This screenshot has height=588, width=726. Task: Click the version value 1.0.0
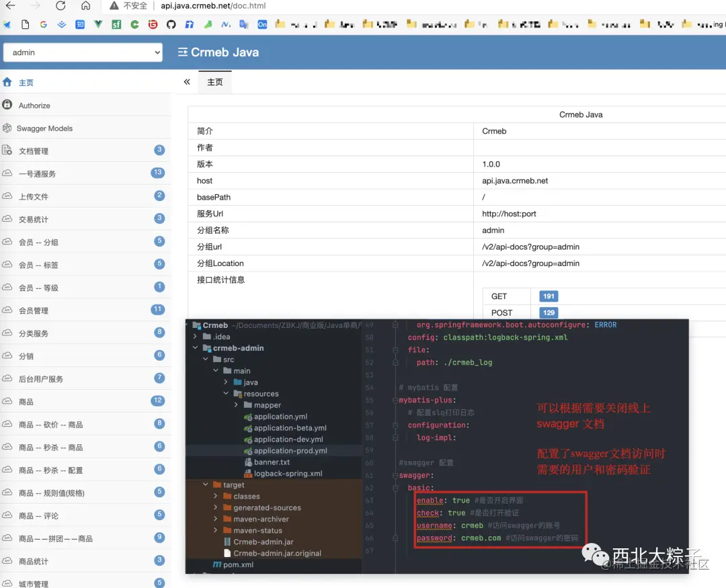[491, 164]
